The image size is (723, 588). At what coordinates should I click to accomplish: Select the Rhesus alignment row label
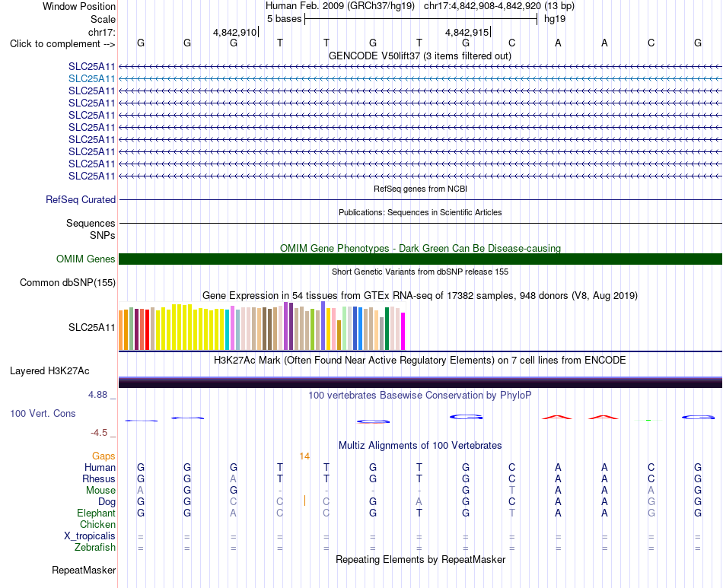(x=99, y=479)
